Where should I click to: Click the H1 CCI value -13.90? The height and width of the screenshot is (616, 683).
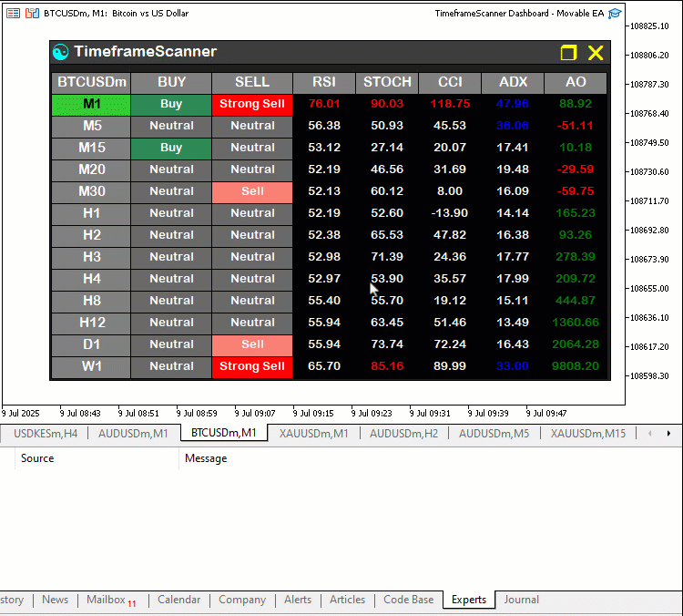(x=450, y=213)
